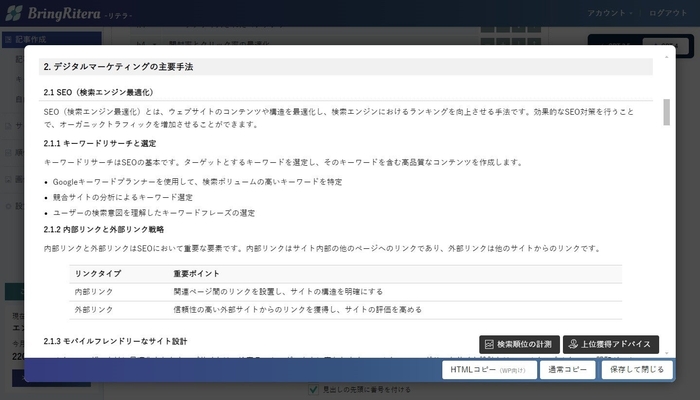700x400 pixels.
Task: Click the リンクタイプ column header
Action: [x=98, y=273]
